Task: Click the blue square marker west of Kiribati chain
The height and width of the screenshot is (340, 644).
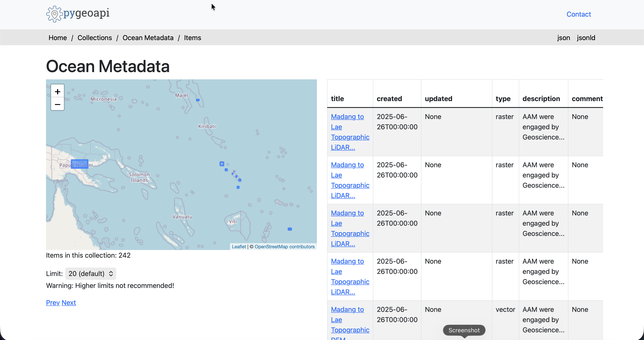Action: [x=222, y=164]
